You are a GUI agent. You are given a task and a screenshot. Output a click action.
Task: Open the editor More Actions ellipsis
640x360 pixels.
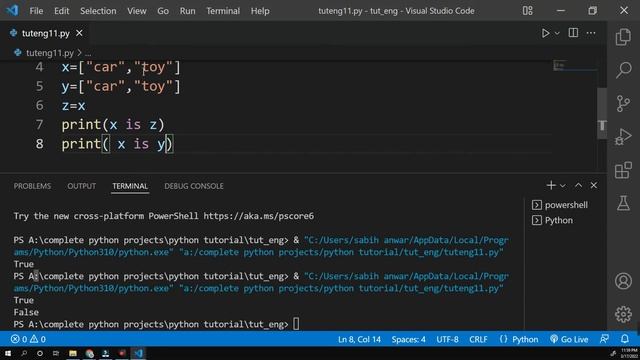(591, 33)
